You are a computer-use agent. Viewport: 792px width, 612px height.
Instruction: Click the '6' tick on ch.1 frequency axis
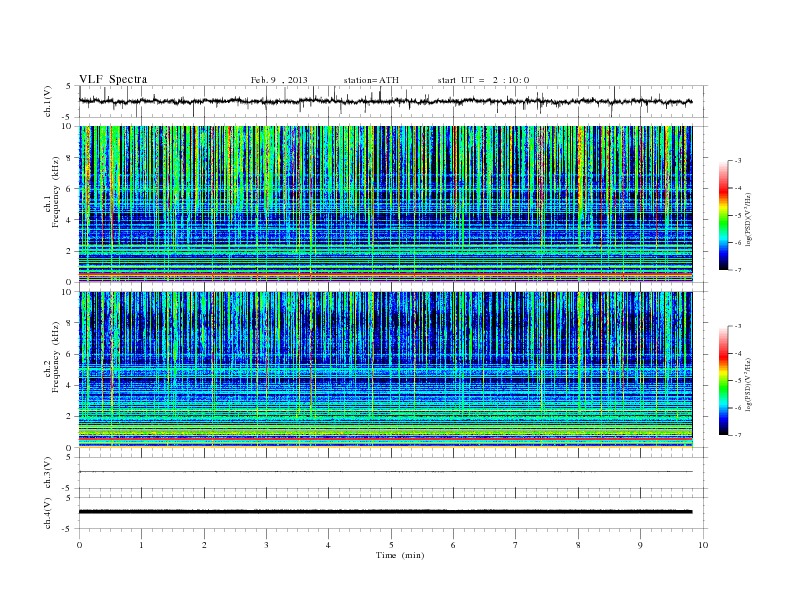[69, 189]
